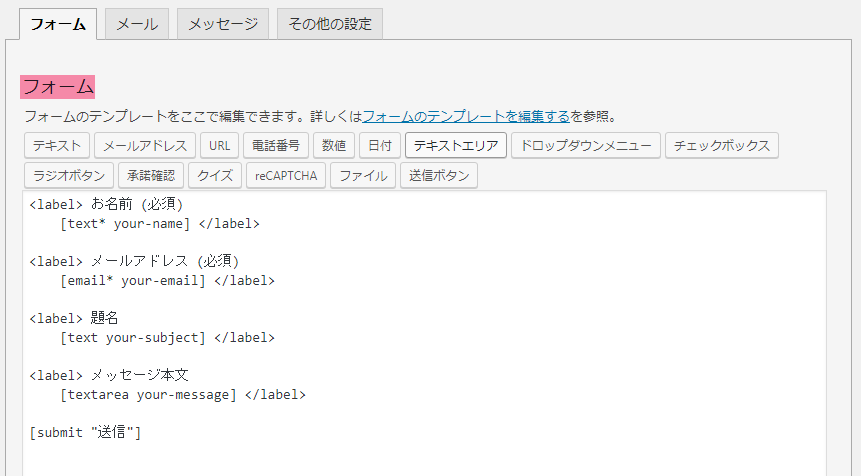Click inside the form template text area
Viewport: 861px width, 476px height.
coord(424,333)
